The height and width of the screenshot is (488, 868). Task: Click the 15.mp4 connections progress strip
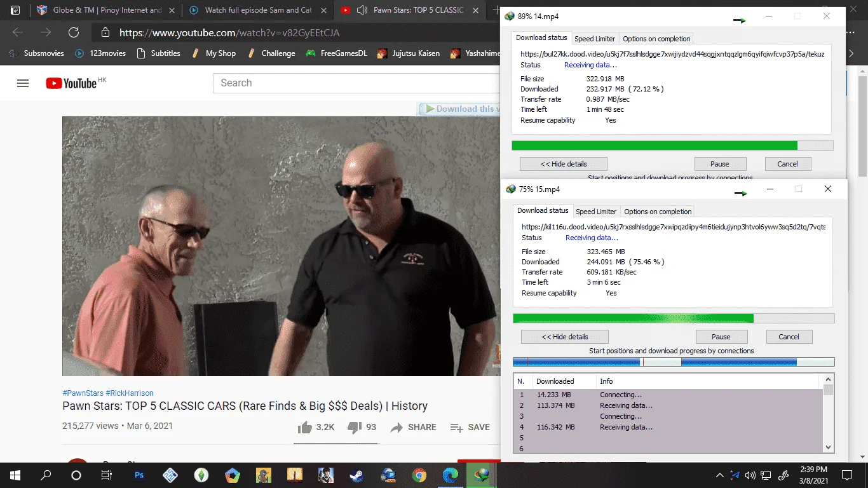click(x=674, y=362)
